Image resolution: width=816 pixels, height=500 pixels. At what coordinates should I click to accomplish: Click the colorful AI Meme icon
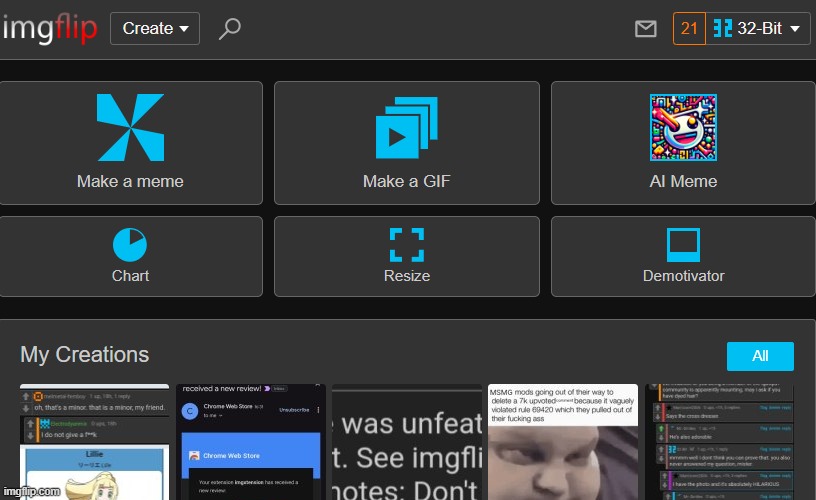tap(683, 127)
